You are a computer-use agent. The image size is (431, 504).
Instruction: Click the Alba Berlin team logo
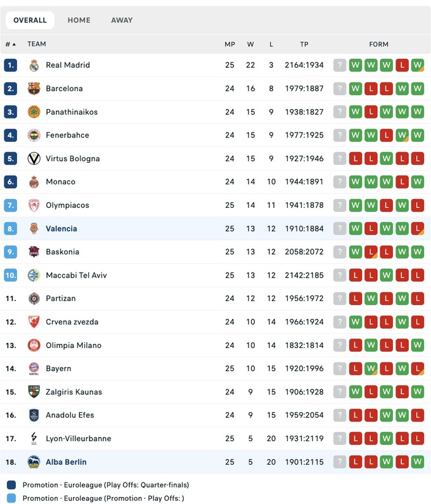[x=34, y=462]
